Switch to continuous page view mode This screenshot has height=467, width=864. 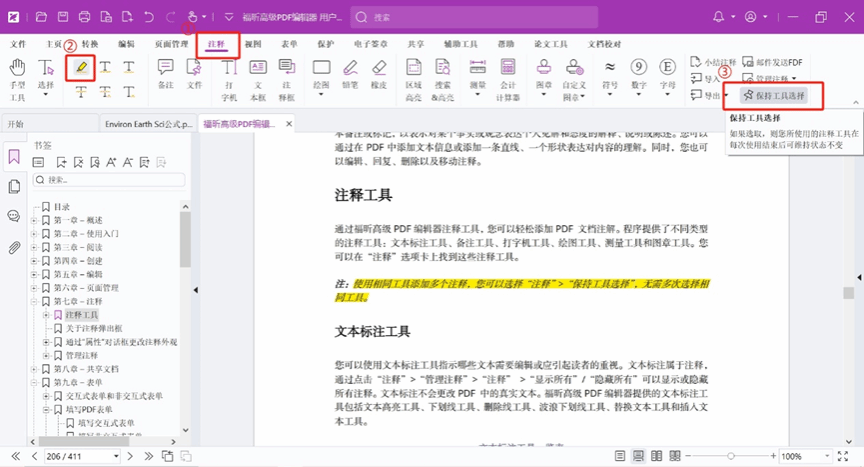click(640, 456)
